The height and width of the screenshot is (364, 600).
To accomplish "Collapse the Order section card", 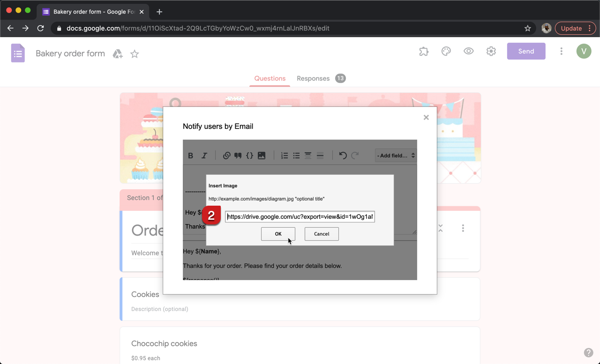I will pyautogui.click(x=440, y=228).
